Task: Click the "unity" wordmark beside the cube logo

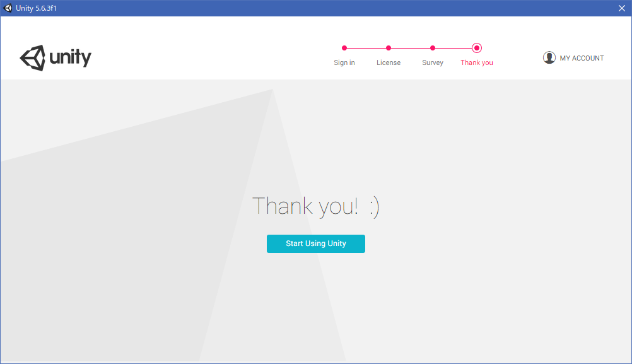Action: tap(70, 58)
